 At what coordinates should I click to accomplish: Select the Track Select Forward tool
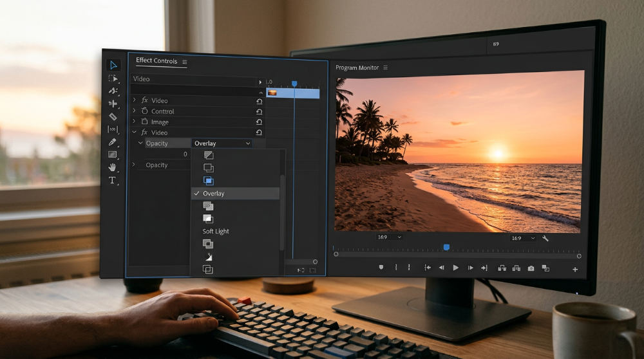tap(113, 78)
